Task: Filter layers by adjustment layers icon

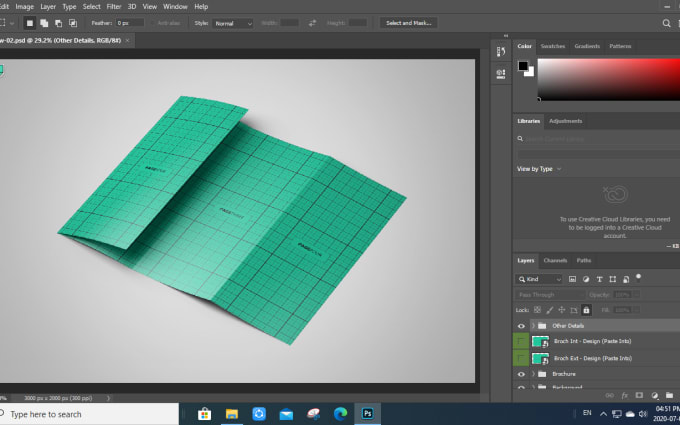Action: click(586, 279)
